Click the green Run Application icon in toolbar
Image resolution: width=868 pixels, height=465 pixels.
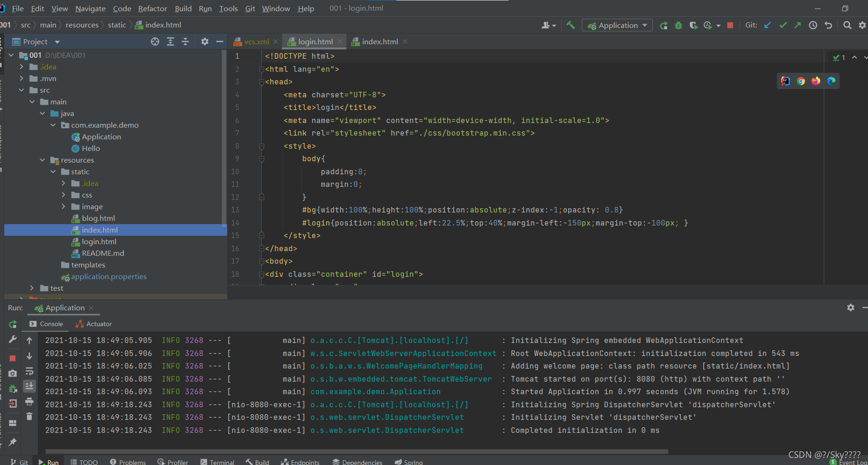664,26
